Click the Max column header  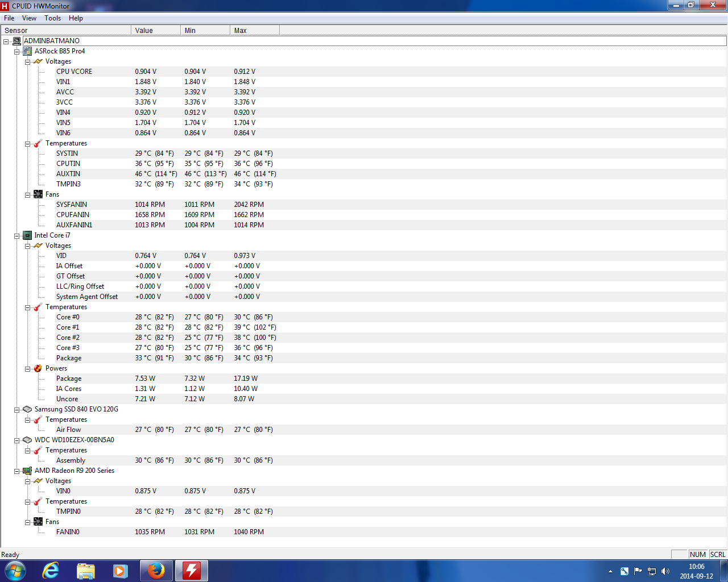pyautogui.click(x=255, y=30)
